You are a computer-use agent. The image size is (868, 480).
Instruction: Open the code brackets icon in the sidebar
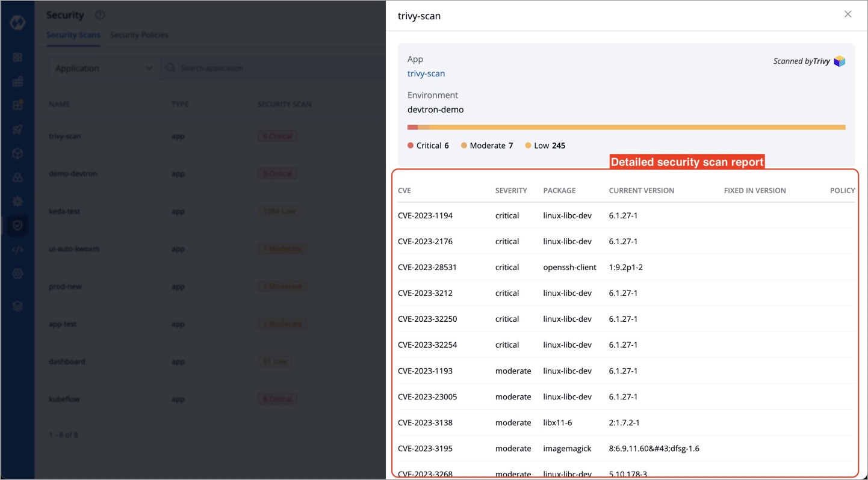click(x=17, y=250)
